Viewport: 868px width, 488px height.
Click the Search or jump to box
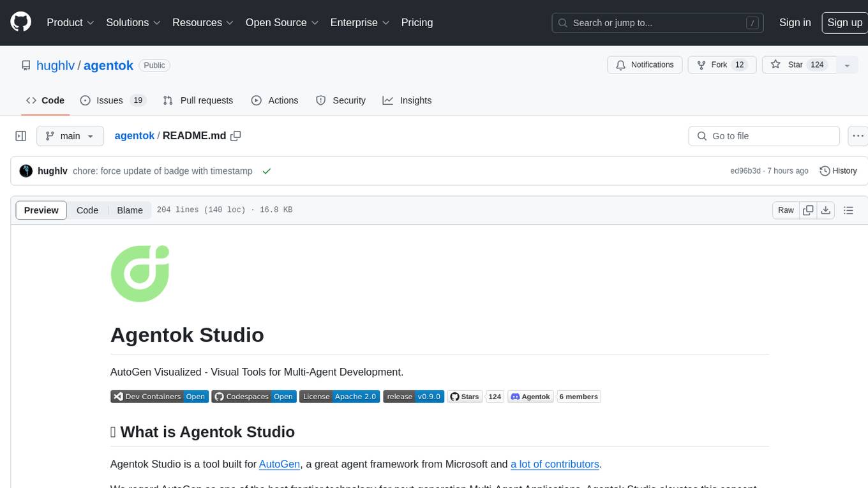[x=657, y=22]
